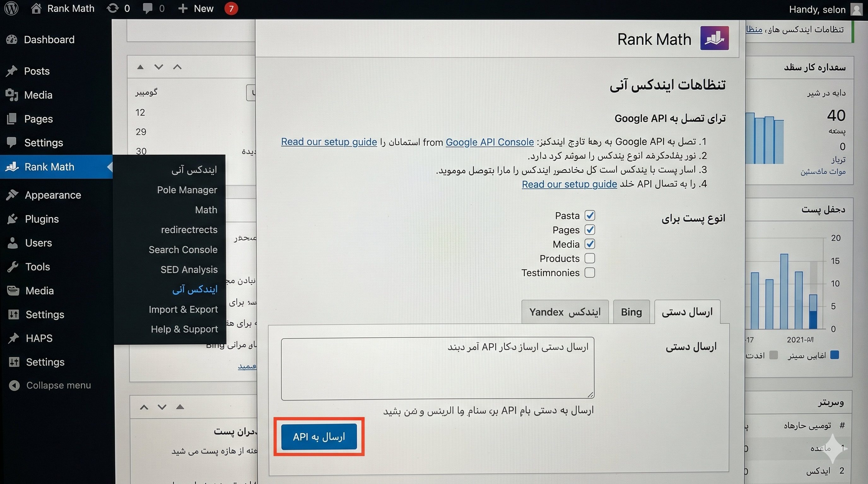Click the Dashboard gauge icon
The width and height of the screenshot is (868, 484).
coord(12,40)
